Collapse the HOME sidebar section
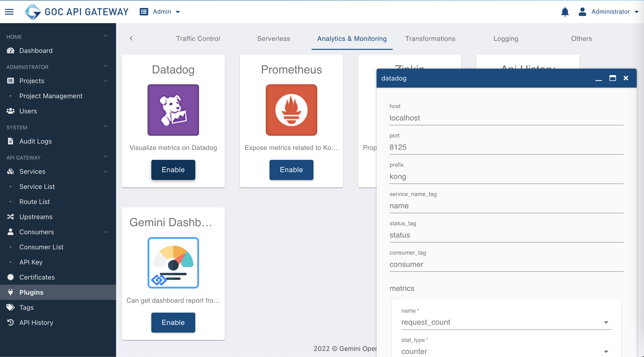 click(x=106, y=36)
